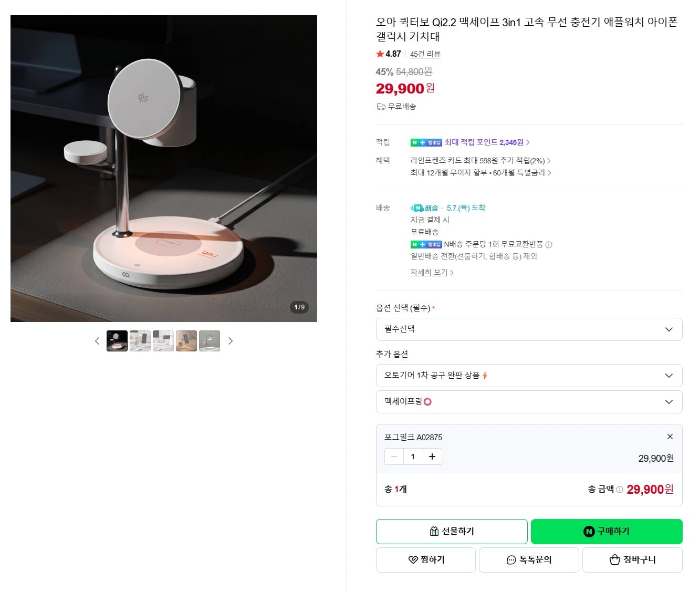Click the heart icon on 찜하기 button

pyautogui.click(x=413, y=559)
